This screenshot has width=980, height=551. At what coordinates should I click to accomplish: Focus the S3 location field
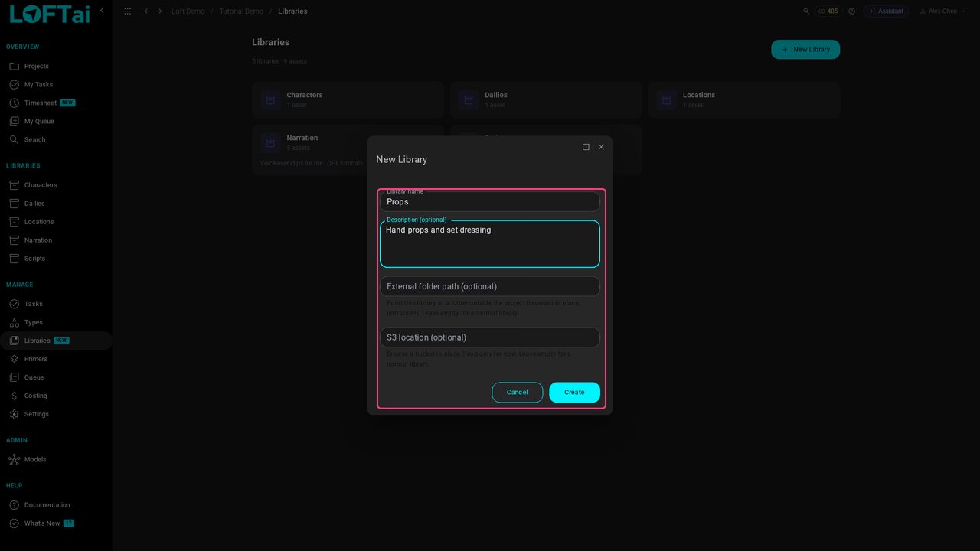490,337
